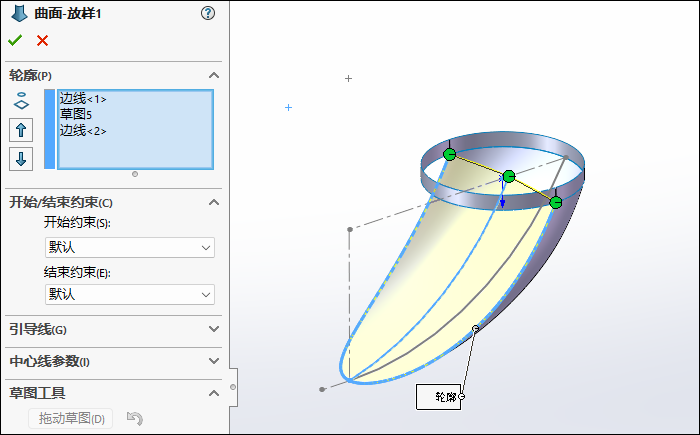Viewport: 700px width, 435px height.
Task: Open the 开始约束(S) dropdown
Action: [x=130, y=247]
